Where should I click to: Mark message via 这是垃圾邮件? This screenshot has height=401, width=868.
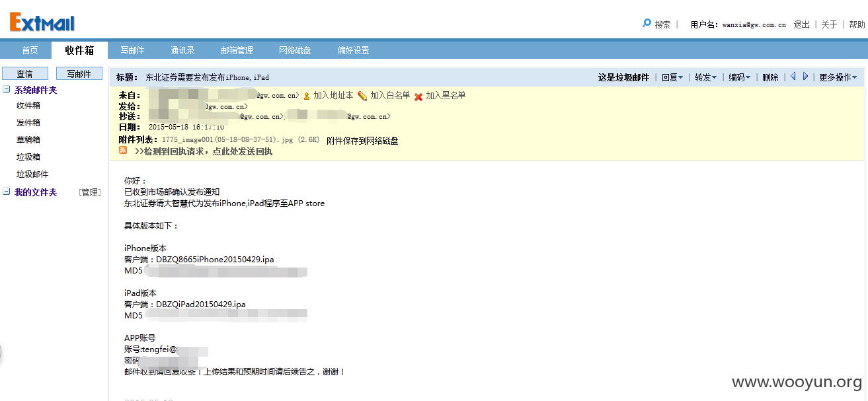(x=623, y=77)
